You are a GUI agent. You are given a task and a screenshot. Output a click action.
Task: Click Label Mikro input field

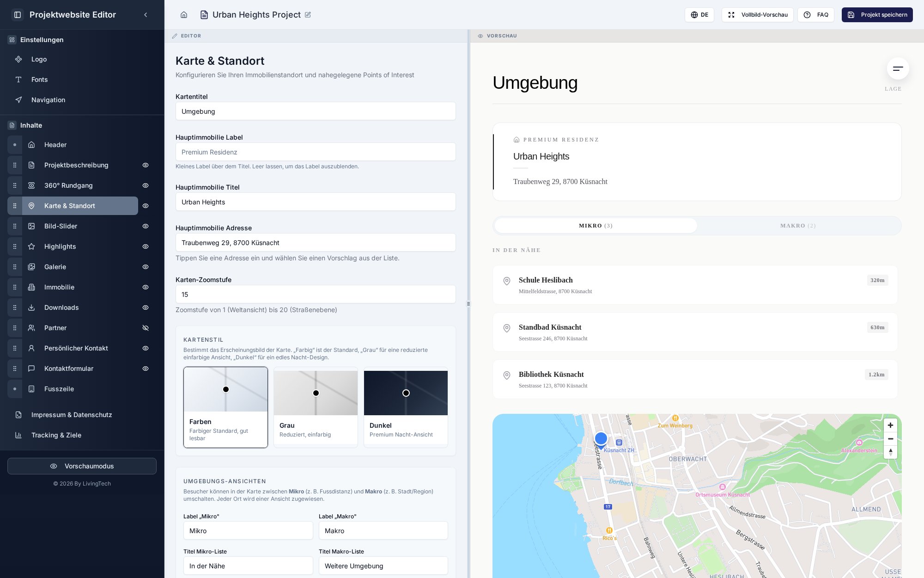point(248,530)
